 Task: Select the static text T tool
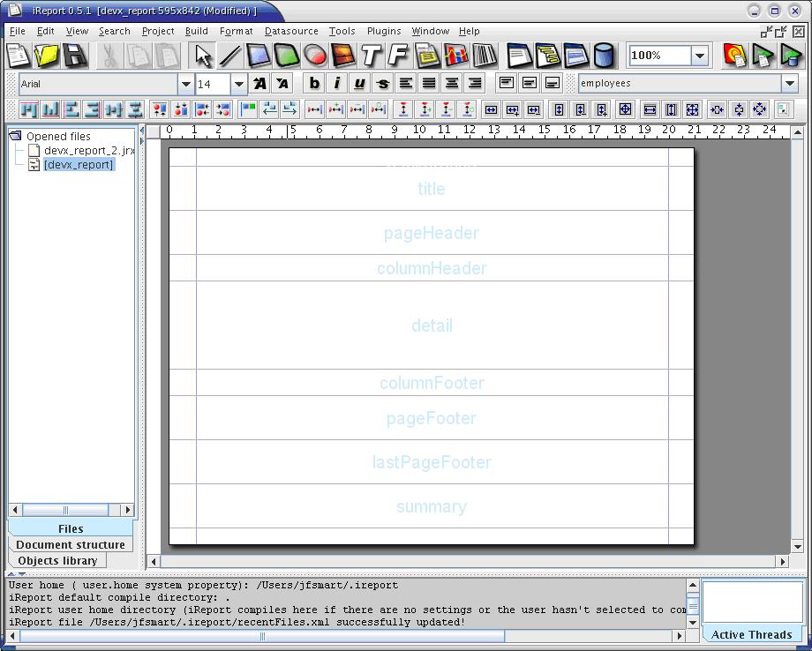point(372,56)
